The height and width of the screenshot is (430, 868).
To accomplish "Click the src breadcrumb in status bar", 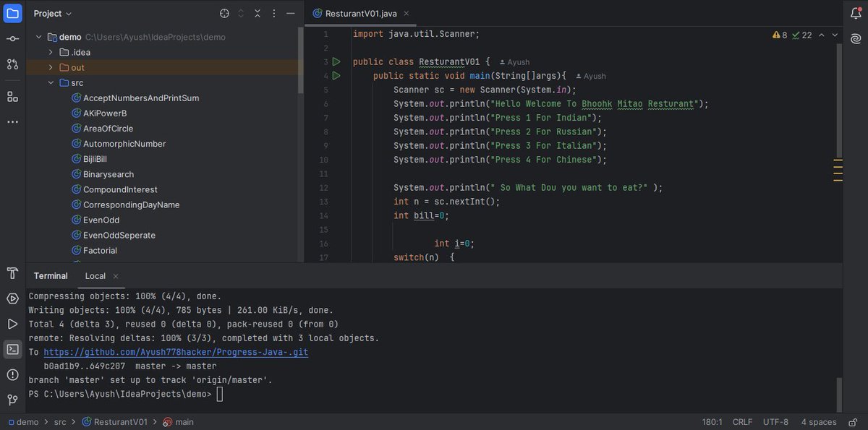I will tap(60, 422).
